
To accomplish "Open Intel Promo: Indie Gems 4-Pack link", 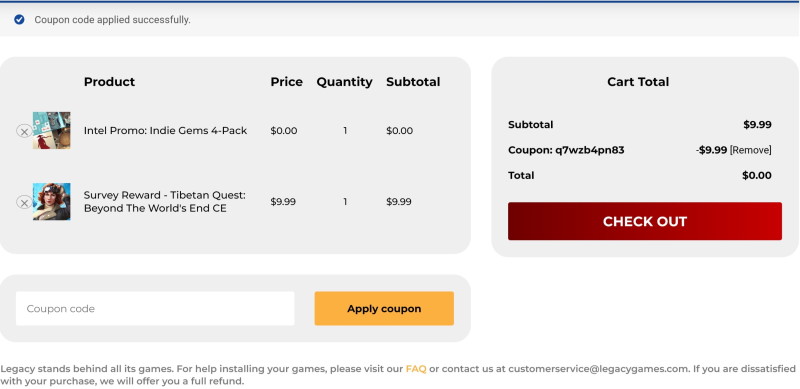I will (165, 131).
